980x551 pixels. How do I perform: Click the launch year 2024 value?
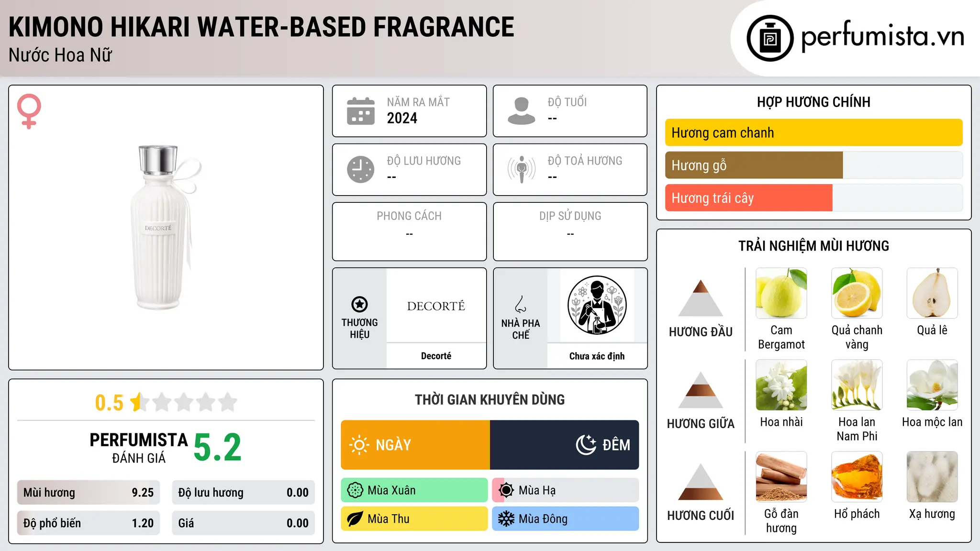click(402, 118)
